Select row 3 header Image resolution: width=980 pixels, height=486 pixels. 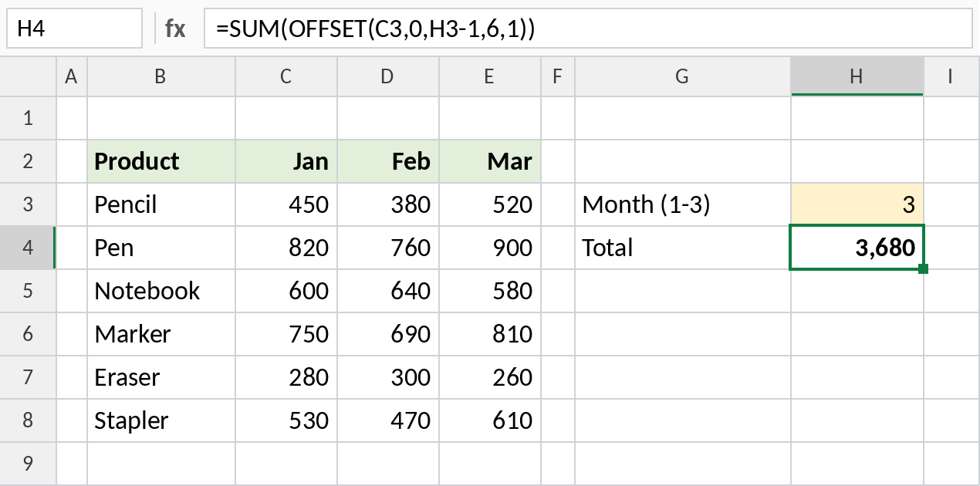coord(29,204)
